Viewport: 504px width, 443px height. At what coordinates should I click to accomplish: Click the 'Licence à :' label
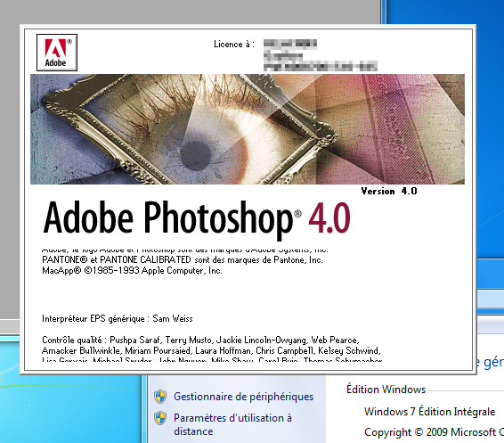click(234, 44)
